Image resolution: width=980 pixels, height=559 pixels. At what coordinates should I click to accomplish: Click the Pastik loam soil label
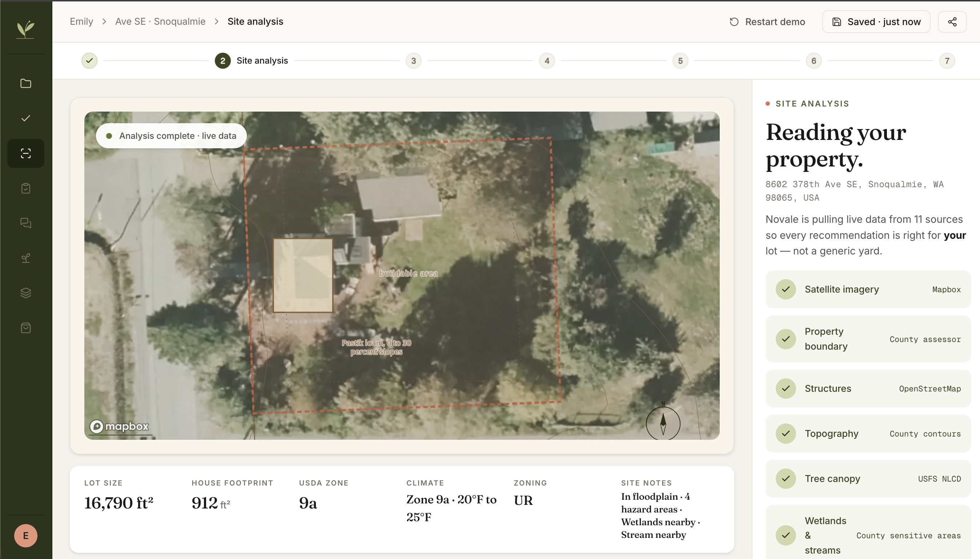click(x=377, y=347)
